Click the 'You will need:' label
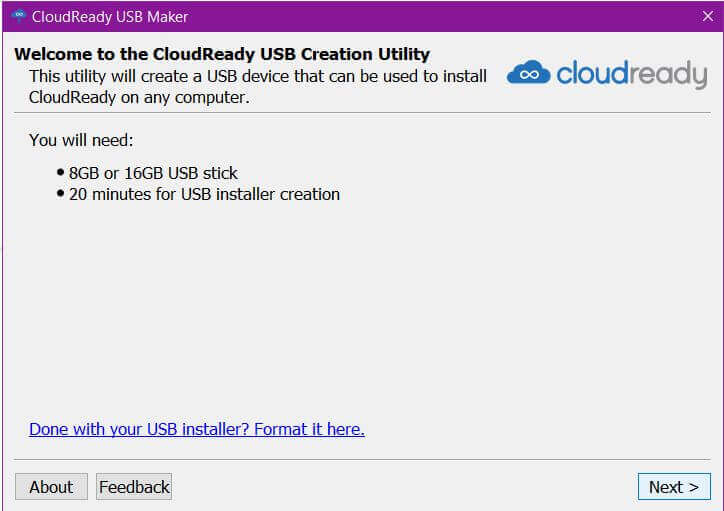The height and width of the screenshot is (511, 724). tap(81, 140)
